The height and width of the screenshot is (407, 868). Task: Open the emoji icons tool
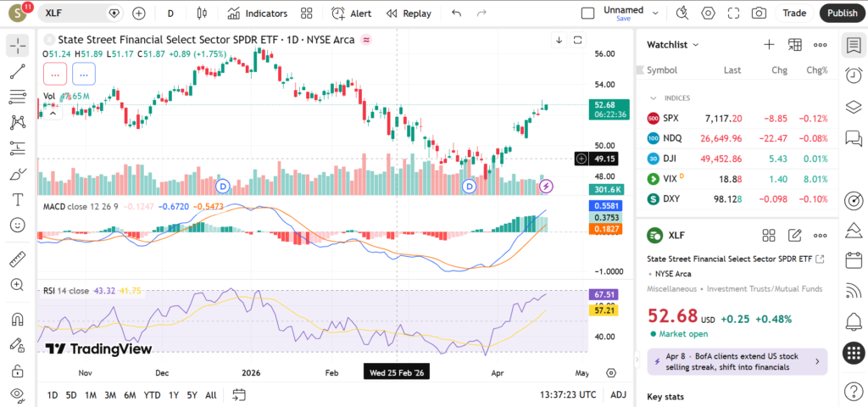click(x=18, y=226)
